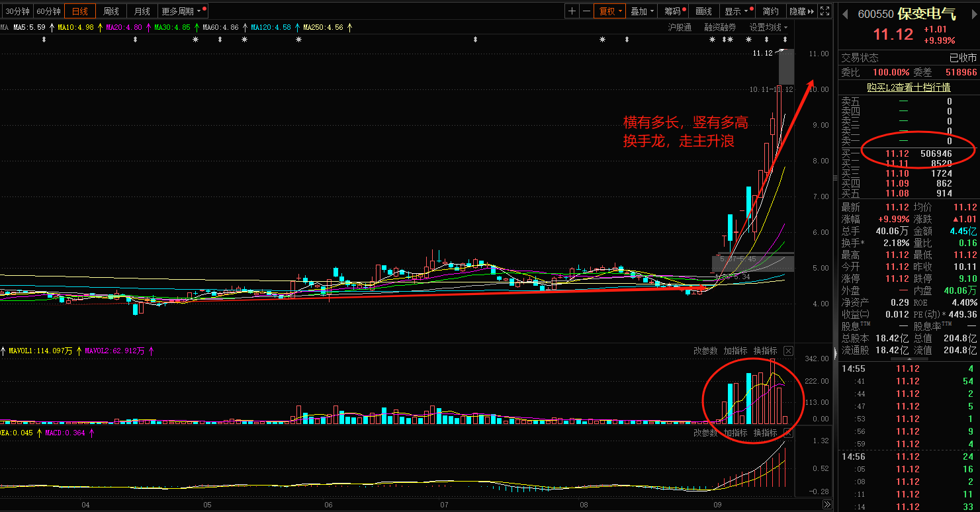The image size is (980, 512).
Task: Click 融资融券 margin trading tag
Action: click(x=720, y=28)
